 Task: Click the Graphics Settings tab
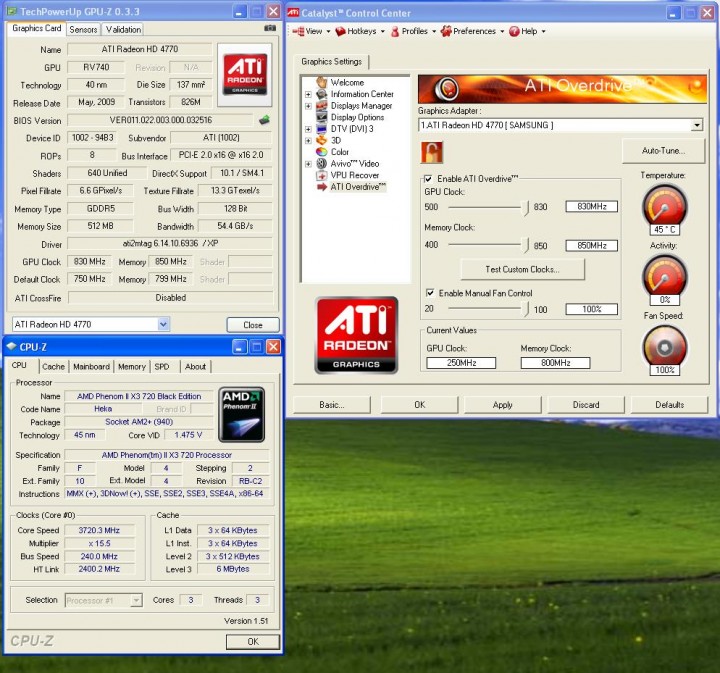coord(332,62)
